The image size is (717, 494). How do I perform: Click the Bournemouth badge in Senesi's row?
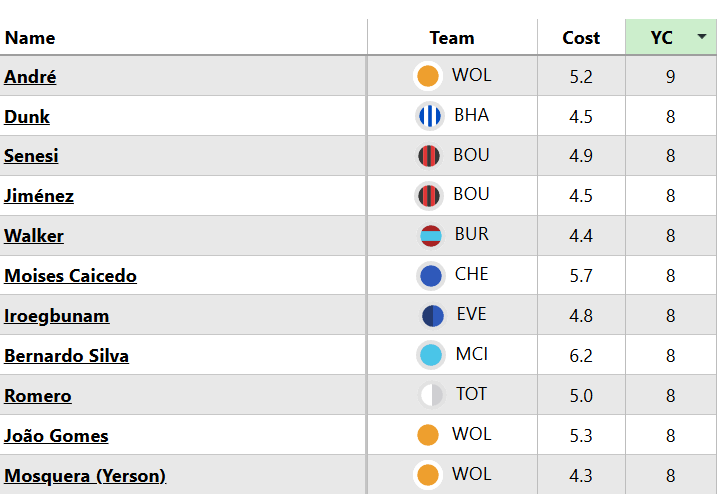429,156
